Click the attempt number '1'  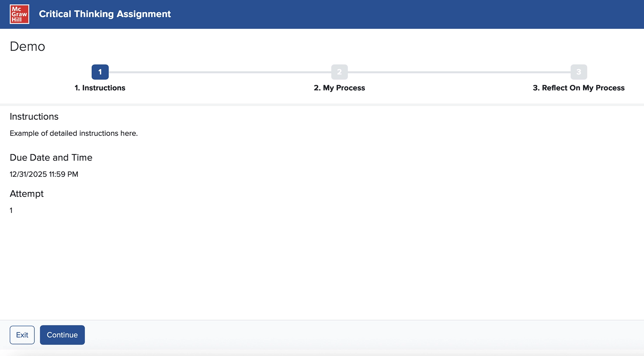coord(11,210)
